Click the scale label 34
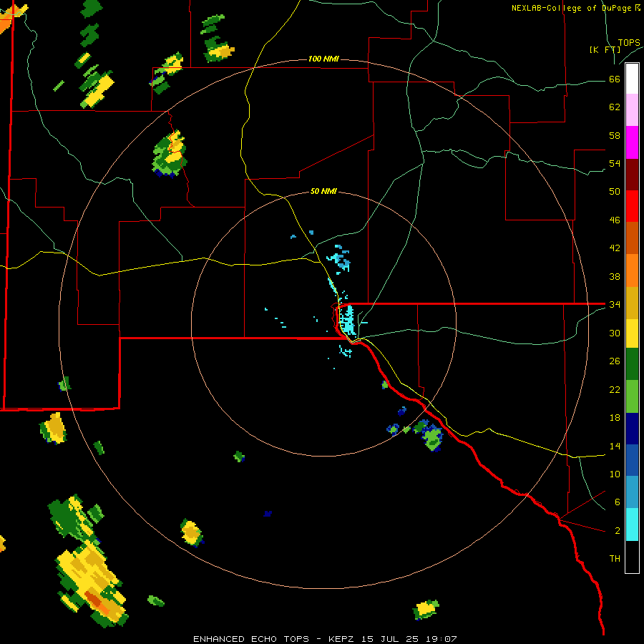This screenshot has width=644, height=644. [x=615, y=304]
